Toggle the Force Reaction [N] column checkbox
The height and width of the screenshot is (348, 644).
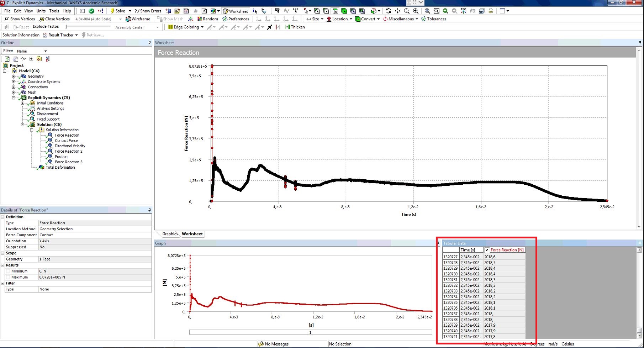(x=487, y=250)
